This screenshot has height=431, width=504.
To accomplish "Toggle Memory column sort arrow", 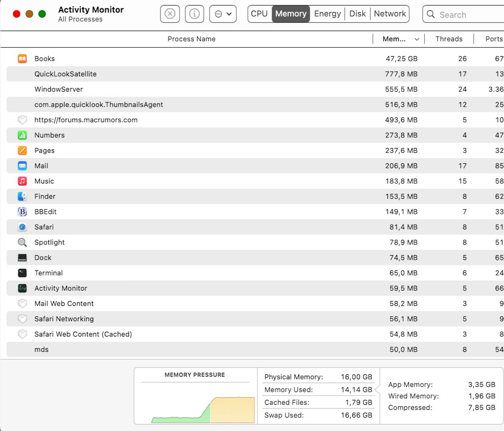I will point(417,39).
